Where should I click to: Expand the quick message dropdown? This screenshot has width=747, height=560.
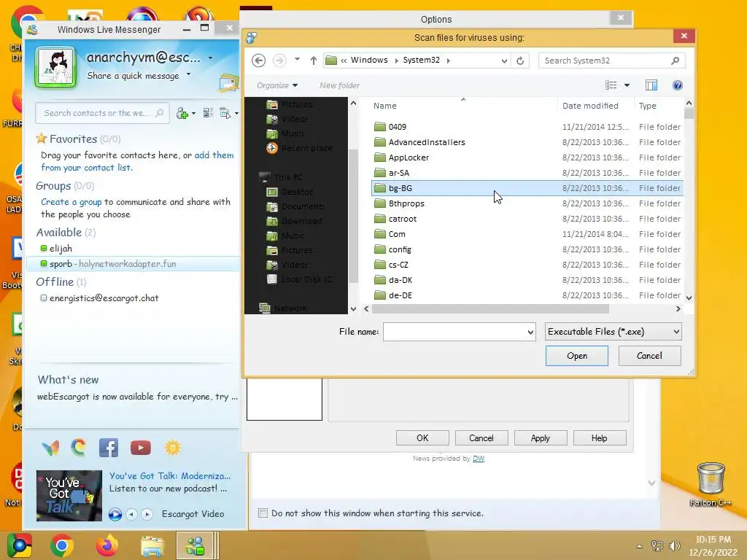(x=189, y=74)
